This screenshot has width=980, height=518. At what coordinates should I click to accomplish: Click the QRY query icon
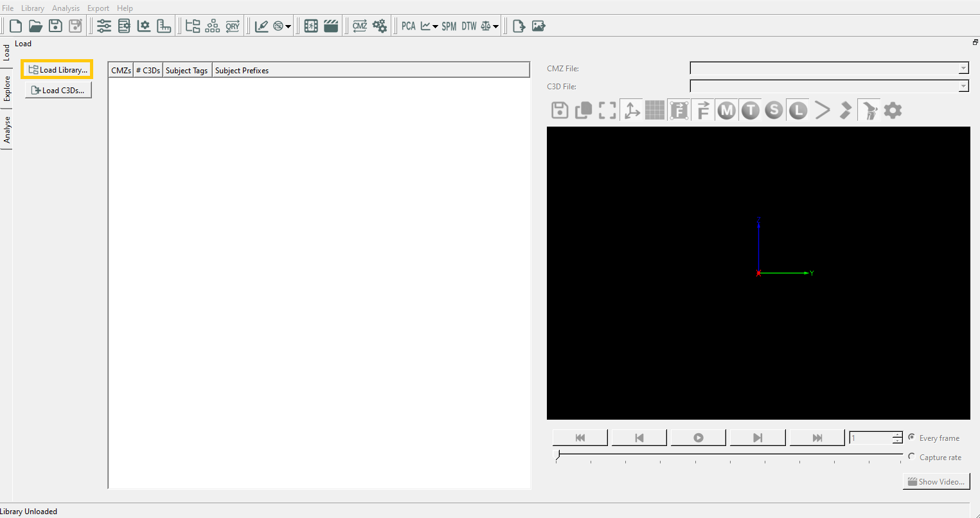[x=233, y=26]
